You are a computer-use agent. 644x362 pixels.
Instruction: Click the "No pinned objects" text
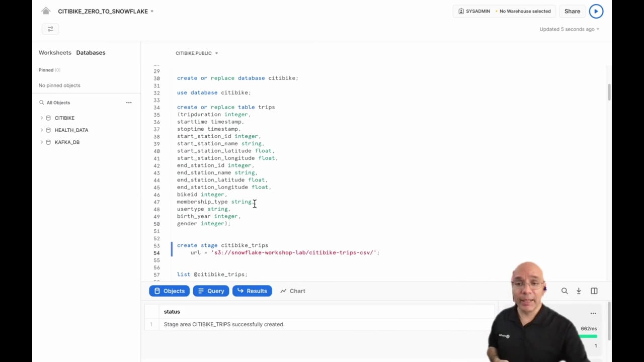pos(59,85)
